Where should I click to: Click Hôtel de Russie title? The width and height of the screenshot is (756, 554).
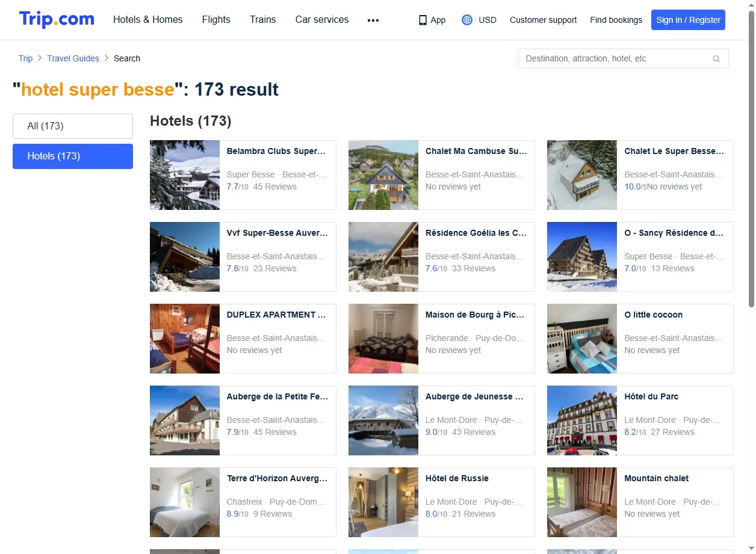click(457, 479)
